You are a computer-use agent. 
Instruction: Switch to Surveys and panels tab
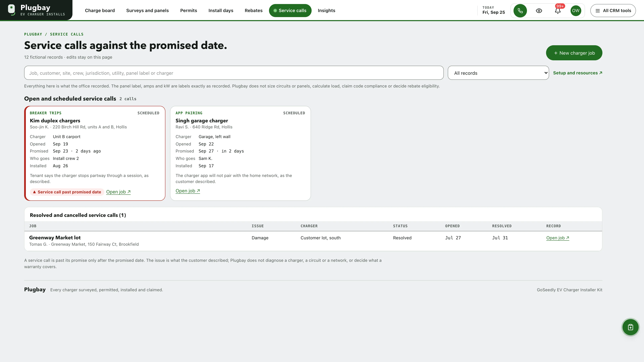coord(148,11)
